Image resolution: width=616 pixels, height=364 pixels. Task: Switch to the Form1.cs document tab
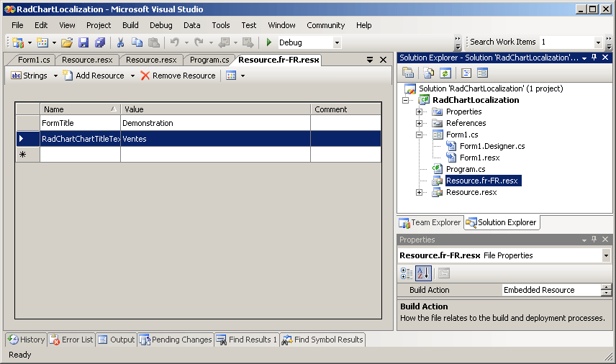34,60
